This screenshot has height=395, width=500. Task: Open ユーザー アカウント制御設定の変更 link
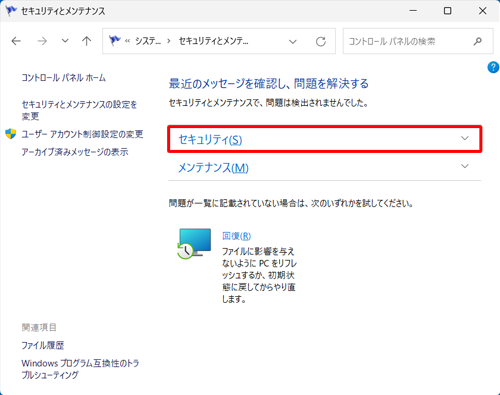[x=82, y=134]
